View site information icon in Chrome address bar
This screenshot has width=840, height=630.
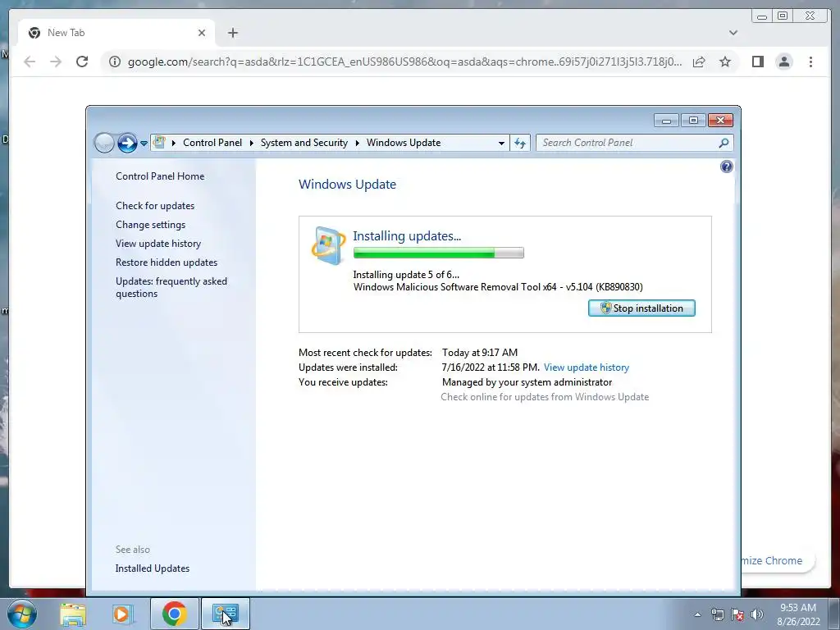[x=115, y=62]
